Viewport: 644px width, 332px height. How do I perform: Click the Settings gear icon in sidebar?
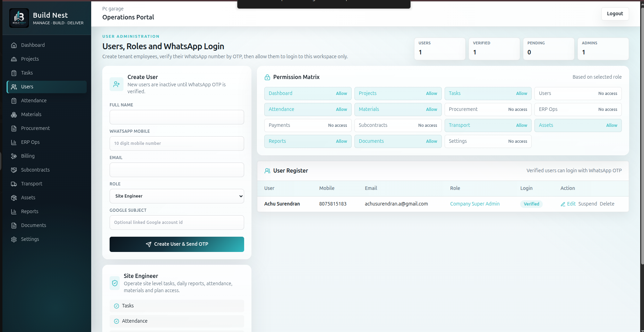14,239
